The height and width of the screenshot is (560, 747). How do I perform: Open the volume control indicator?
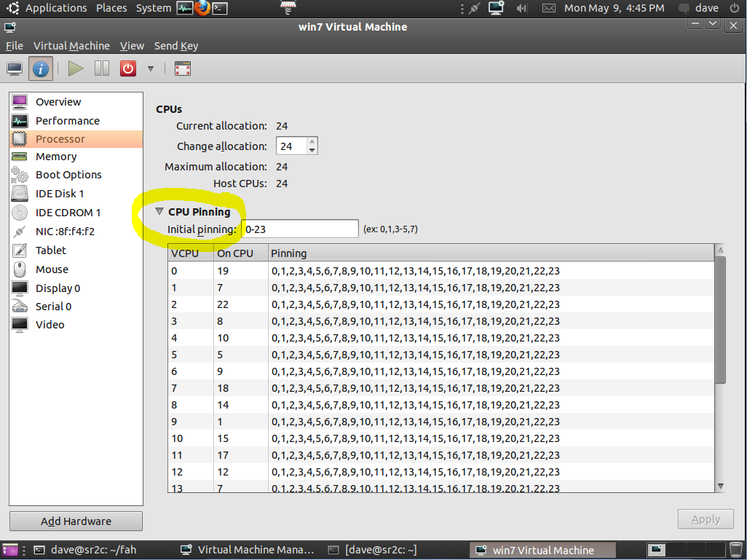pyautogui.click(x=521, y=8)
